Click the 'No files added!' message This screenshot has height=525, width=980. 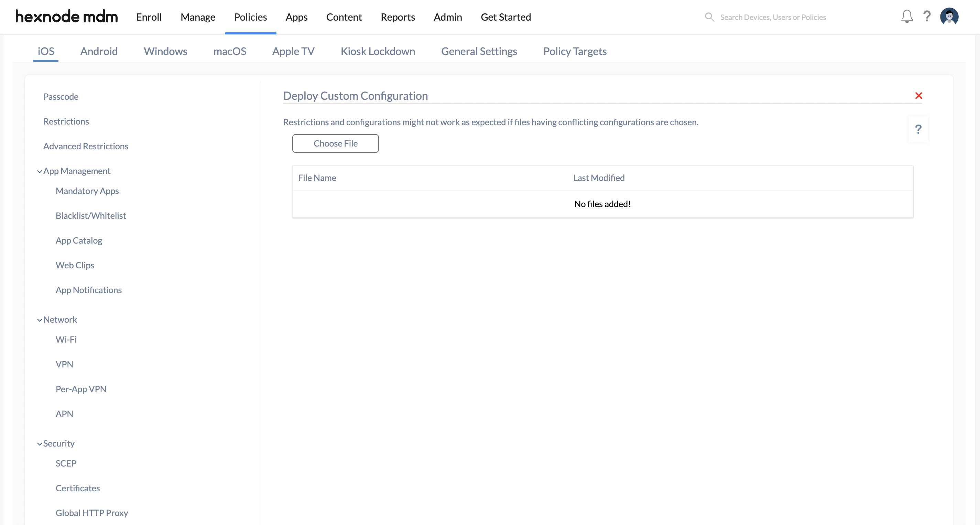coord(602,204)
